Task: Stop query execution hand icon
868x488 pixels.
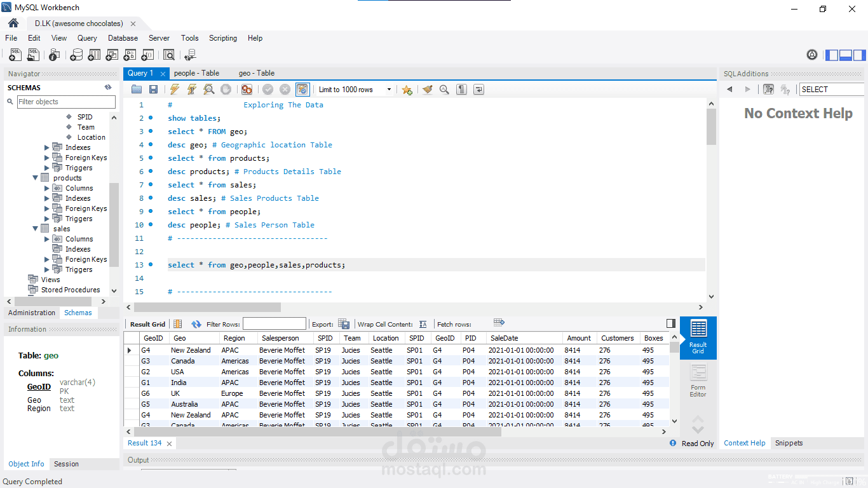Action: 226,90
